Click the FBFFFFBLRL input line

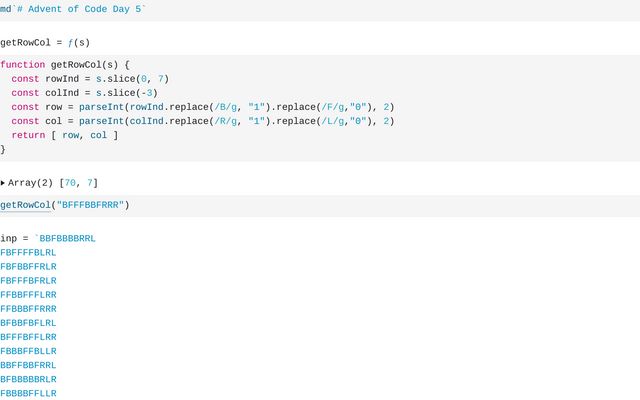click(x=28, y=253)
